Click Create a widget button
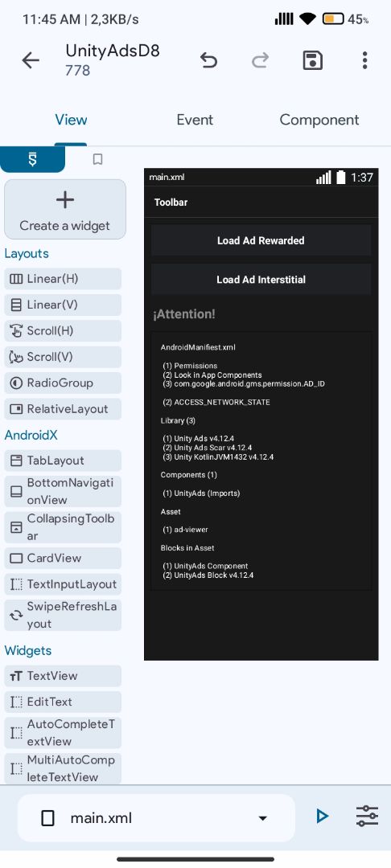The height and width of the screenshot is (868, 391). click(65, 209)
